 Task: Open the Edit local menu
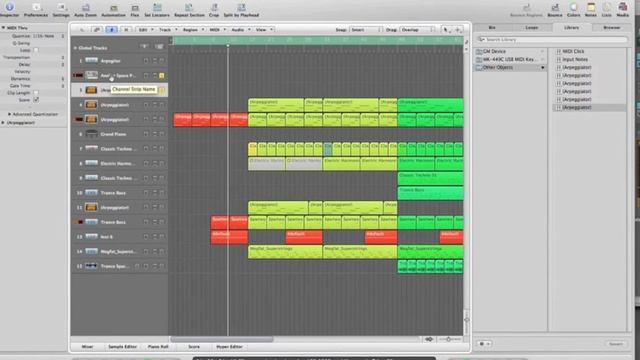(146, 30)
